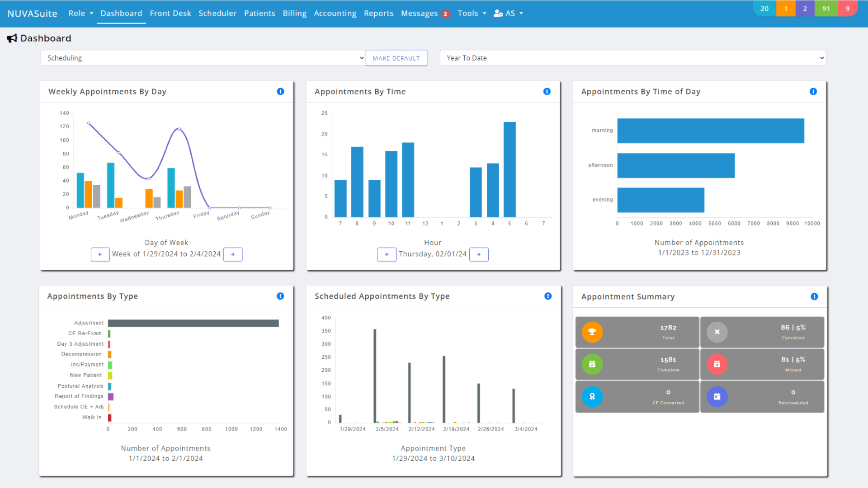
Task: Go to Scheduler
Action: tap(217, 14)
